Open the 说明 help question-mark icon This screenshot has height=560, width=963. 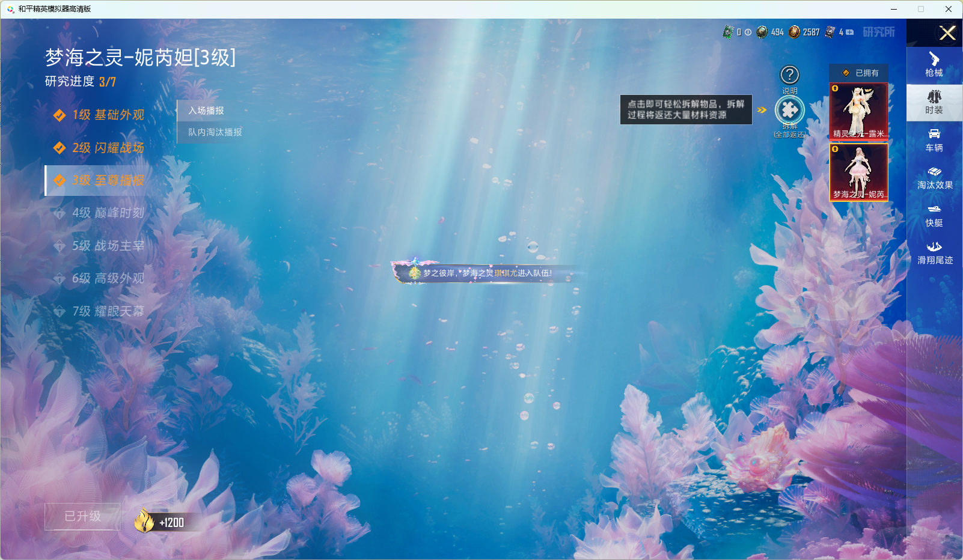point(789,75)
